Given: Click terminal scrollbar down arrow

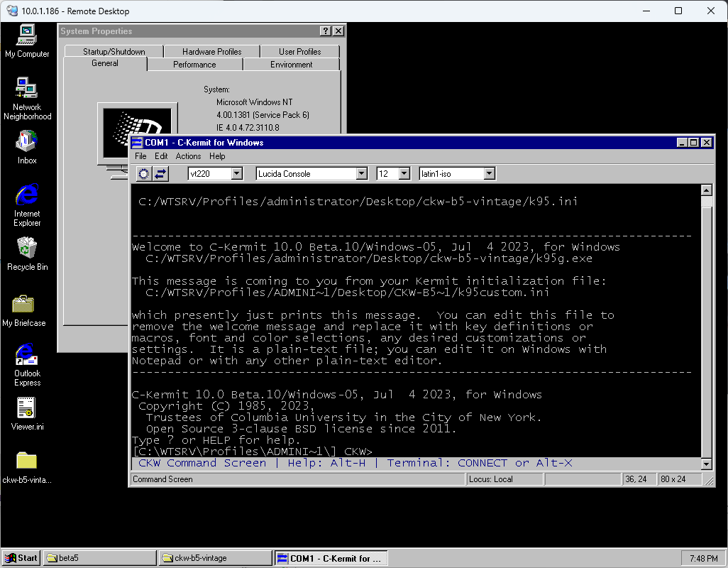Looking at the screenshot, I should click(x=706, y=464).
